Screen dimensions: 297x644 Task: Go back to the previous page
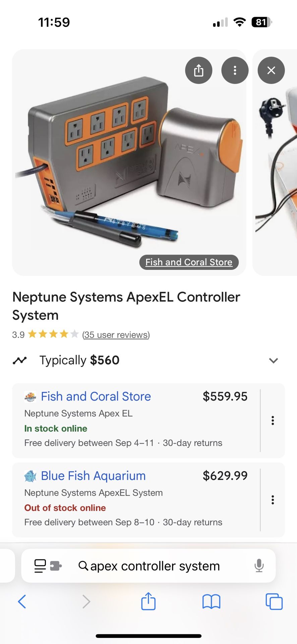(x=22, y=602)
